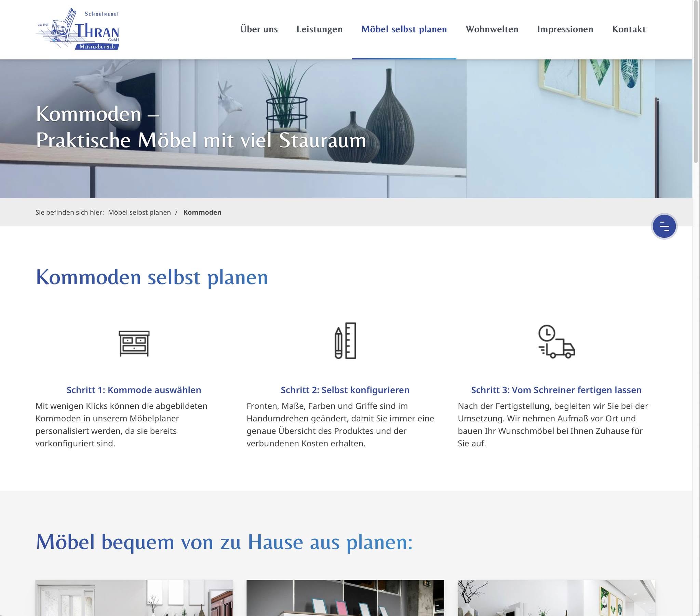This screenshot has width=700, height=616.
Task: Click heading Schritt 1: Kommode auswählen
Action: click(x=134, y=390)
